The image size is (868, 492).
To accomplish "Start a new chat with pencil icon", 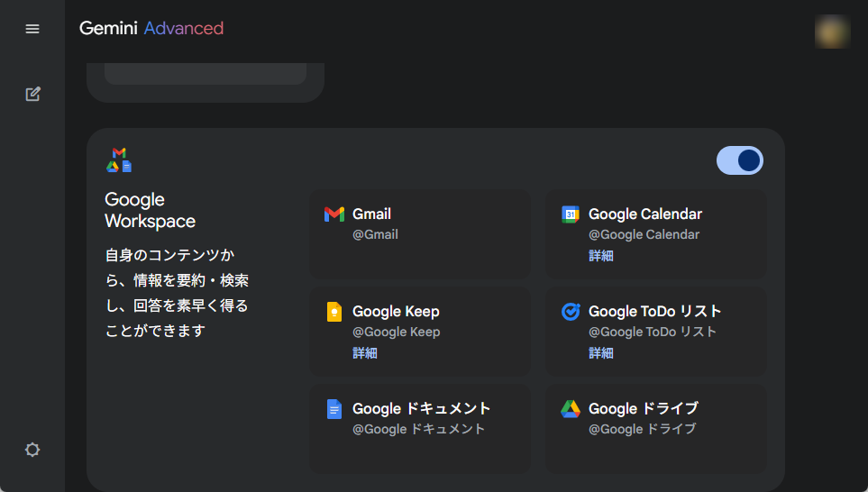I will point(32,94).
